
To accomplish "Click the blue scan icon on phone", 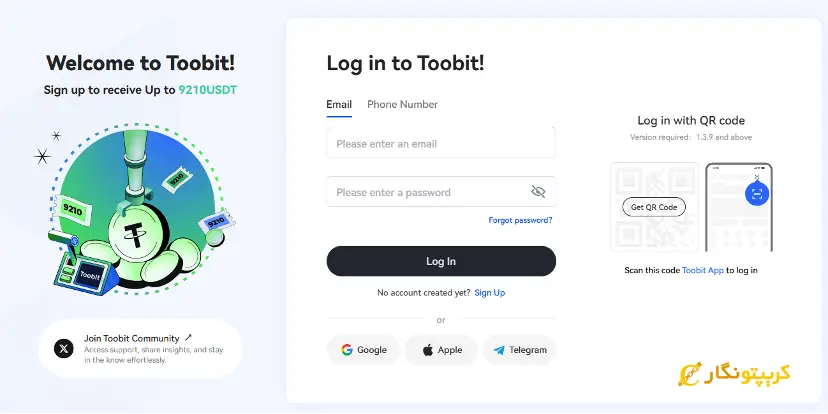I will (757, 194).
